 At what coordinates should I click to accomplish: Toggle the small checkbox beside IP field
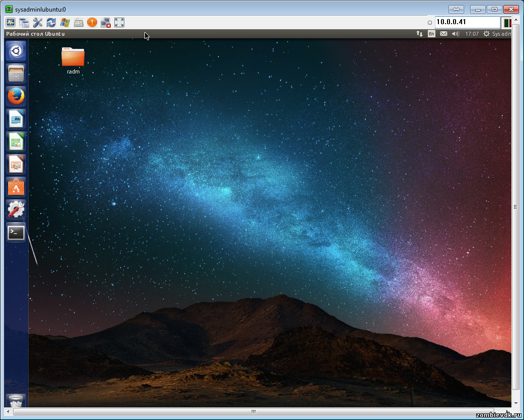coord(430,23)
